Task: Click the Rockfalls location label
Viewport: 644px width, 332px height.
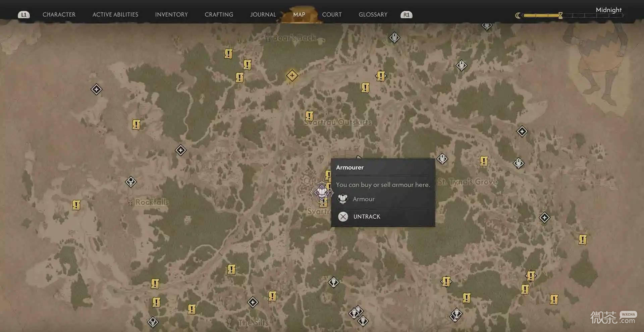Action: pyautogui.click(x=152, y=202)
